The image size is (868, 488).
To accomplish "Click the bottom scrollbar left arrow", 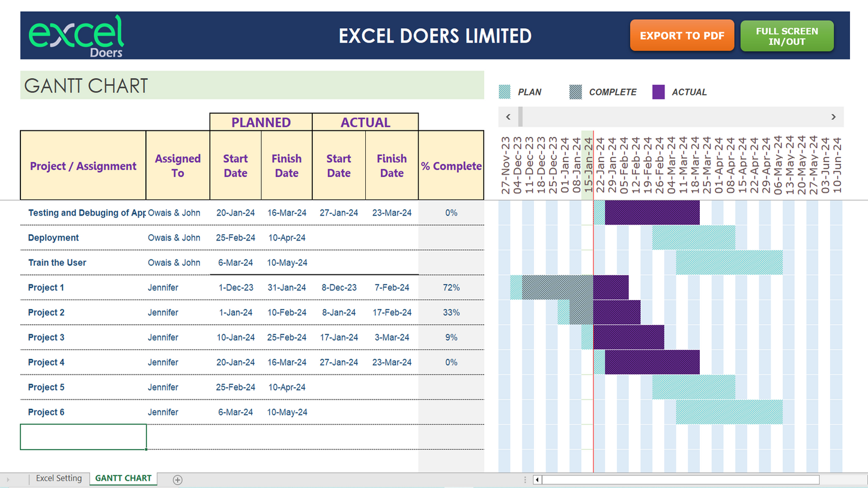I will [x=537, y=480].
